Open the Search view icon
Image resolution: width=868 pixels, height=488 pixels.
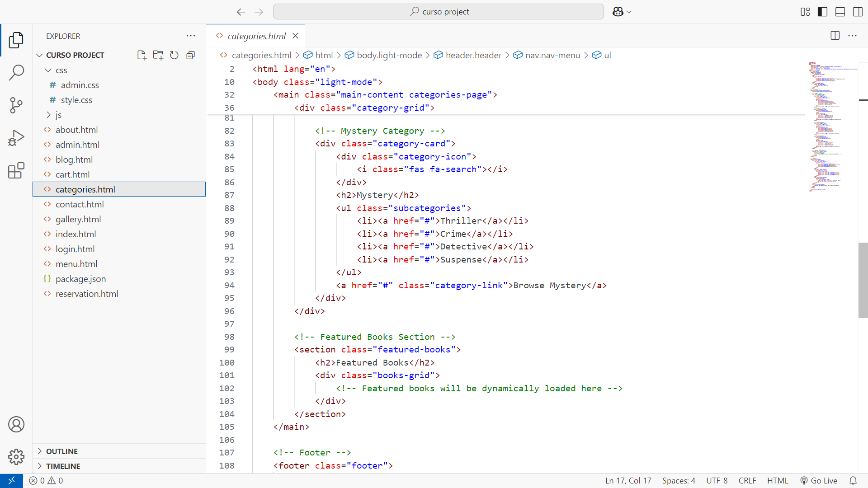point(16,72)
